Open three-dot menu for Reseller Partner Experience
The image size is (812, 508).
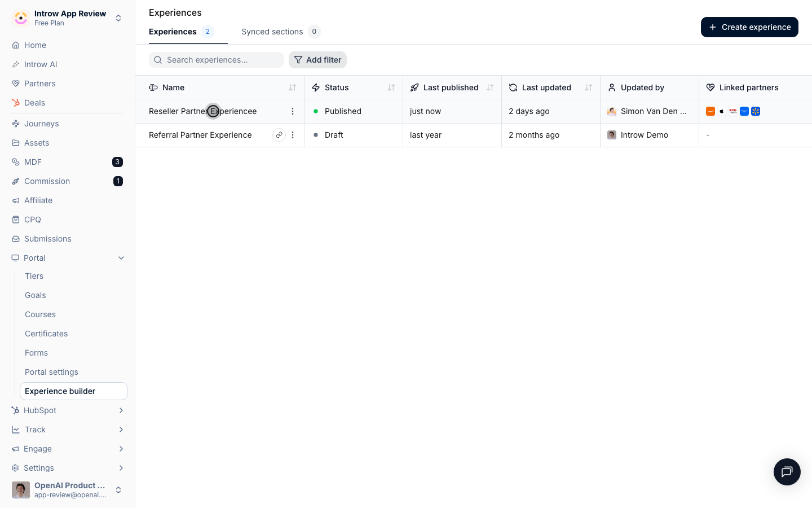(x=293, y=111)
